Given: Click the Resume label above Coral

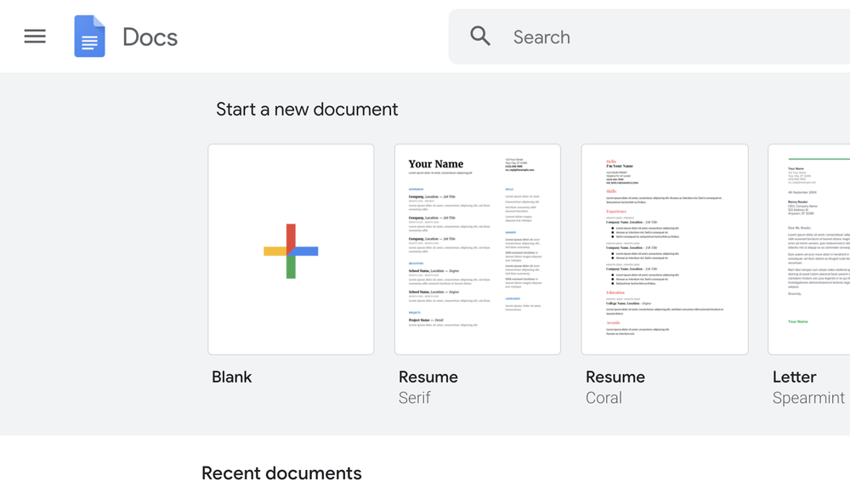Looking at the screenshot, I should point(615,377).
